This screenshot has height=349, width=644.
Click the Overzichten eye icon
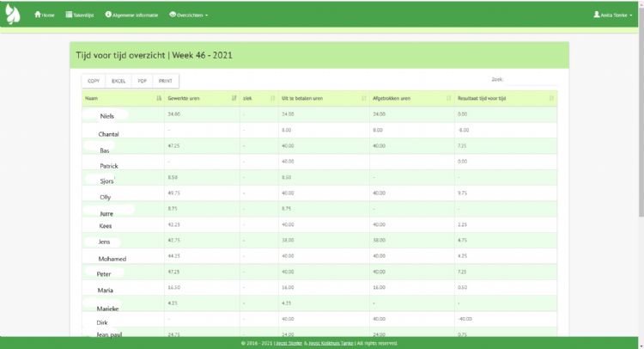(x=173, y=15)
